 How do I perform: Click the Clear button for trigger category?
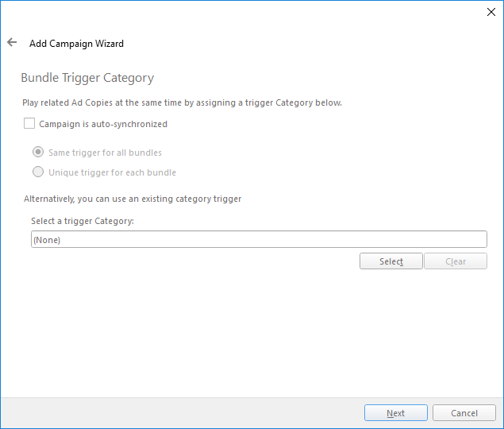pyautogui.click(x=456, y=261)
